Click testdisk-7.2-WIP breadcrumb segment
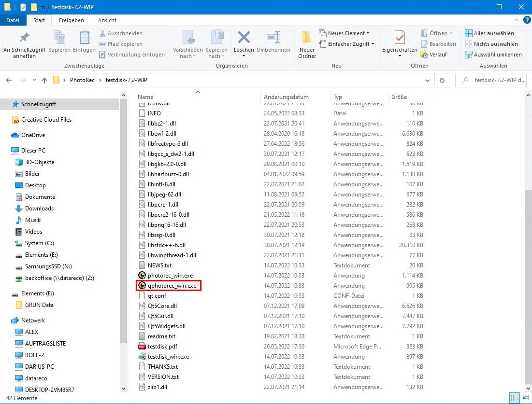 pos(126,80)
